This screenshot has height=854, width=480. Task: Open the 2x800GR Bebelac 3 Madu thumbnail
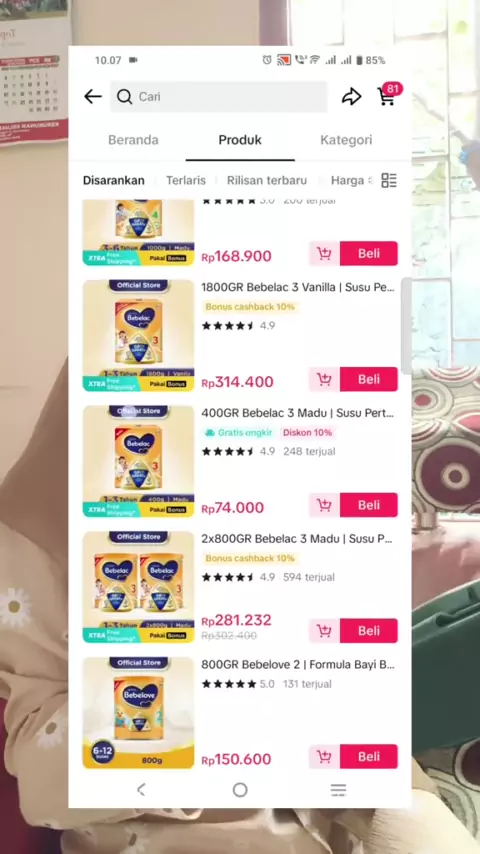138,587
